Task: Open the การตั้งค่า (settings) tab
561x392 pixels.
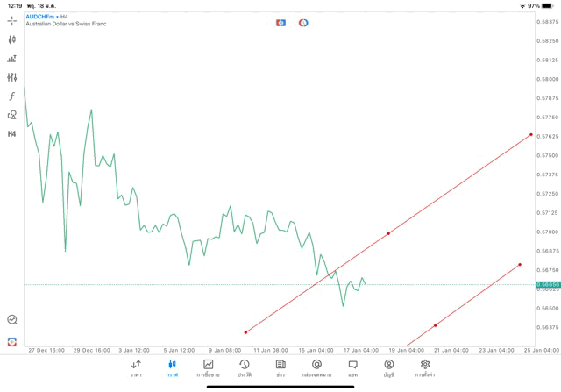Action: 425,367
